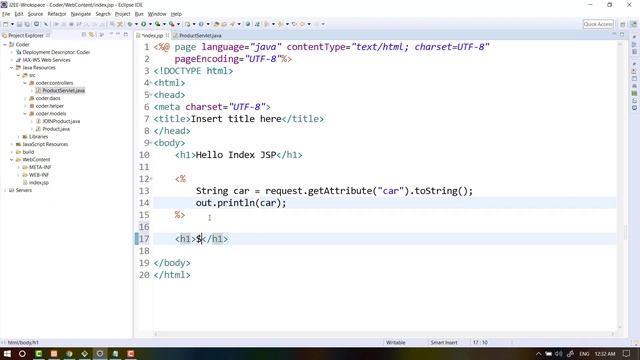The image size is (640, 360).
Task: Collapse the coder.models package
Action: tap(24, 113)
